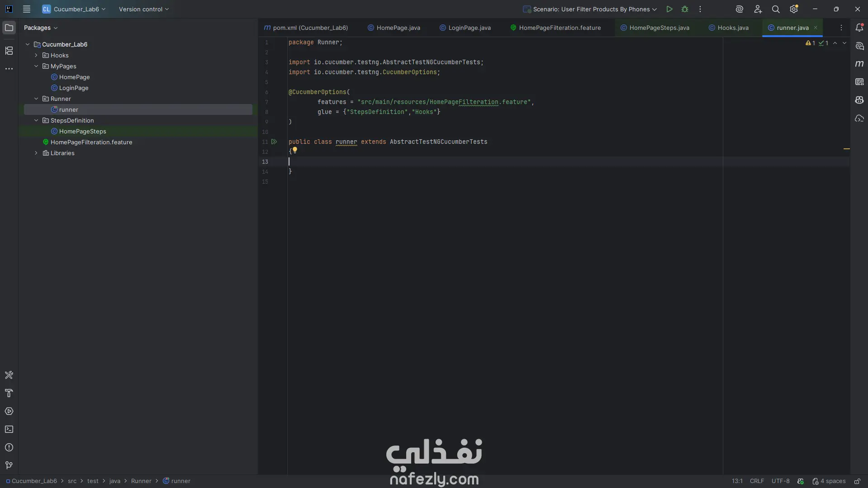Open IDE settings gear
Viewport: 868px width, 488px height.
pos(794,9)
